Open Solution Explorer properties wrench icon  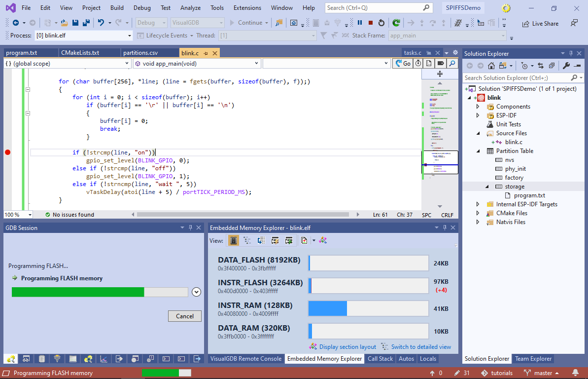pyautogui.click(x=566, y=66)
